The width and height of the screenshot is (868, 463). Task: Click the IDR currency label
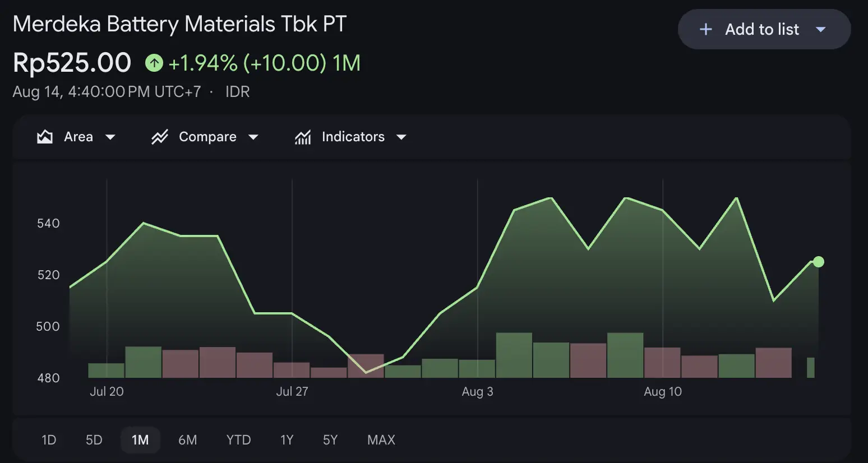coord(238,92)
